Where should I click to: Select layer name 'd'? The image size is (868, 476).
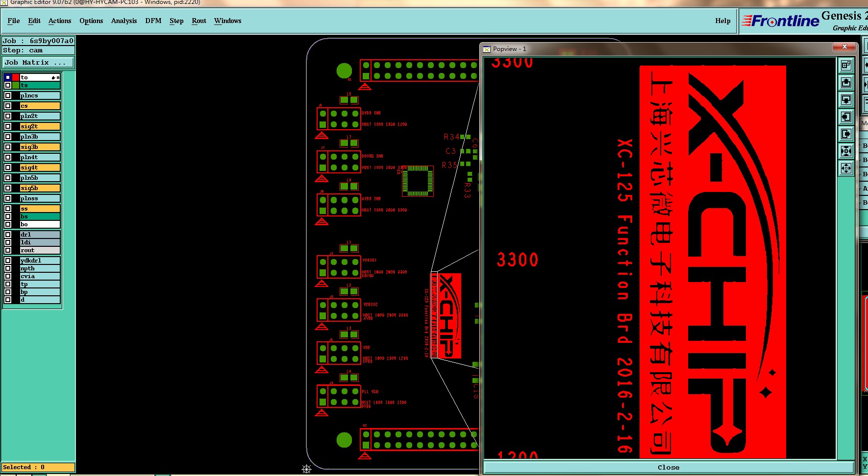tap(40, 300)
